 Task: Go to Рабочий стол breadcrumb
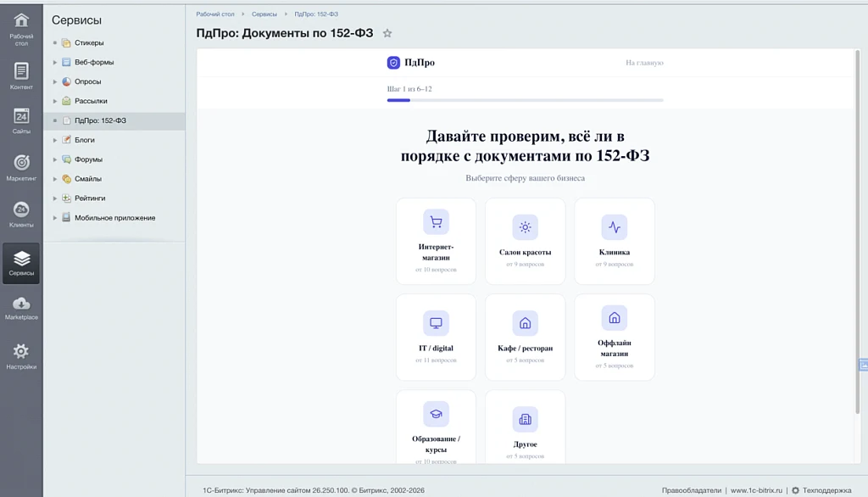215,14
